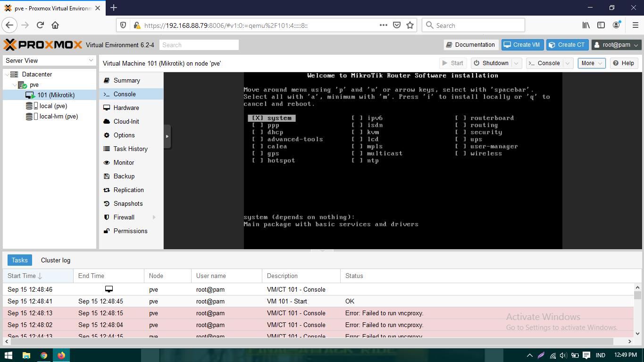Expand the Shutdown dropdown arrow
The height and width of the screenshot is (362, 644).
pyautogui.click(x=517, y=63)
